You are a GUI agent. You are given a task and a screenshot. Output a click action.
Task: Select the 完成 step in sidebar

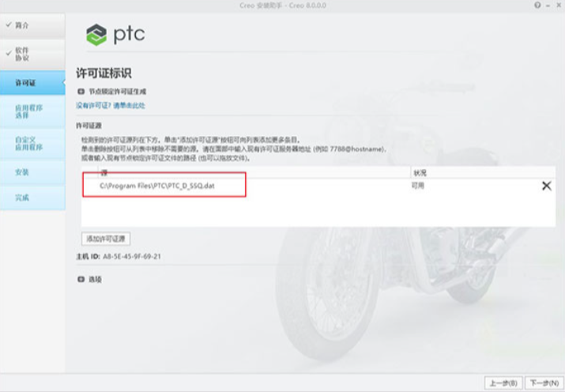[32, 198]
